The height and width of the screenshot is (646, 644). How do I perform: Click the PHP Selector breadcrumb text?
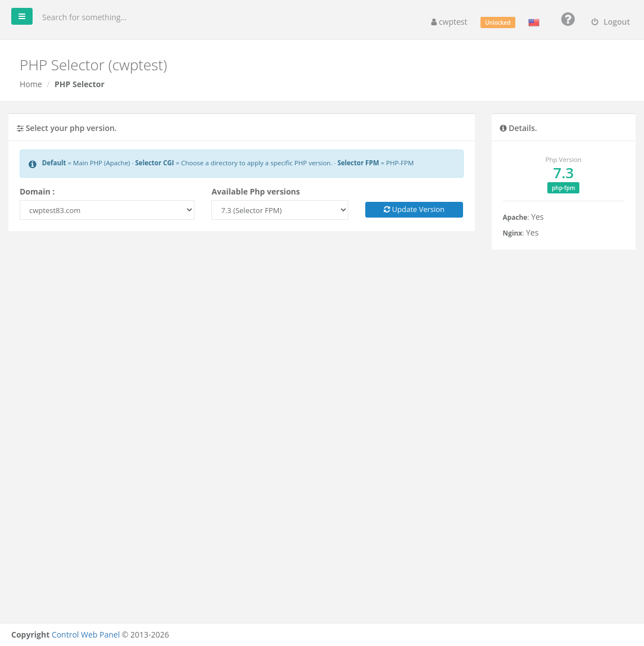pos(79,84)
